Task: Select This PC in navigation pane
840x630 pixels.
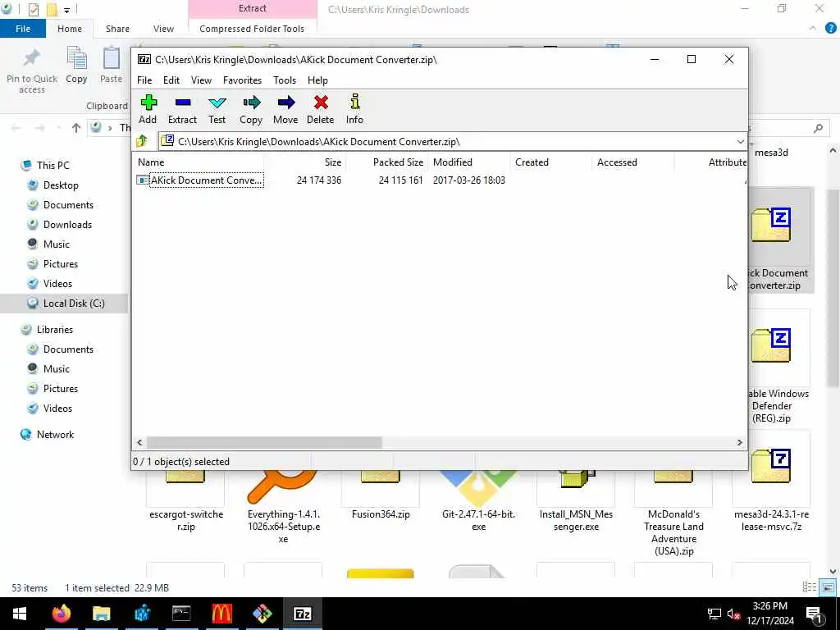Action: tap(53, 166)
